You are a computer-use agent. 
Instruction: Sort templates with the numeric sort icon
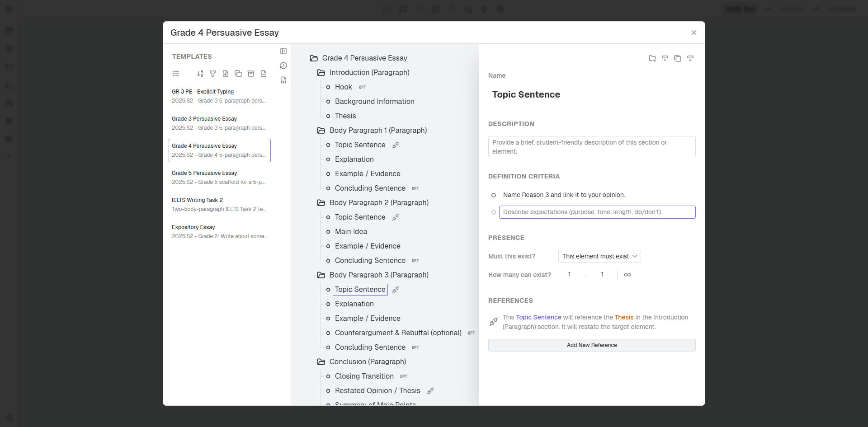click(x=200, y=74)
